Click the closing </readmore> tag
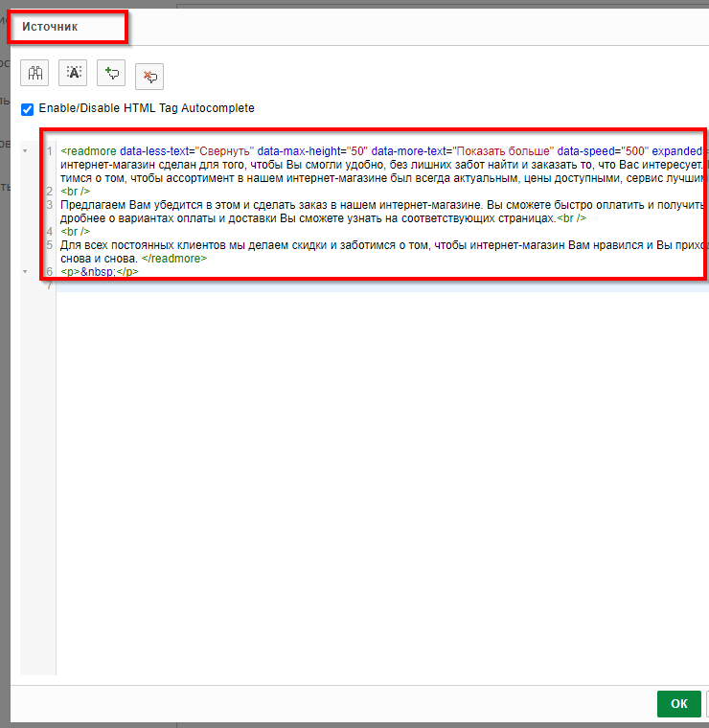709x728 pixels. pyautogui.click(x=174, y=259)
